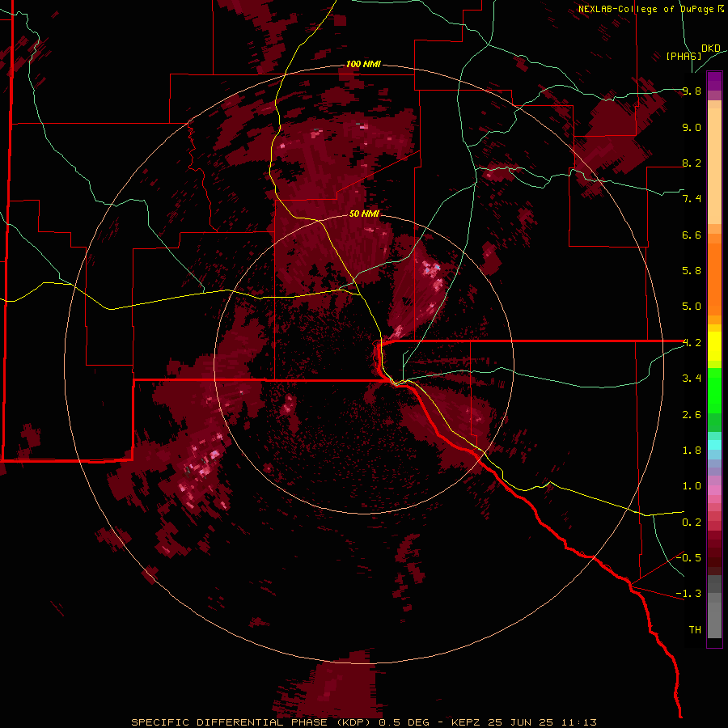The height and width of the screenshot is (728, 728).
Task: Click the TH threshold label on the scale
Action: tap(695, 630)
